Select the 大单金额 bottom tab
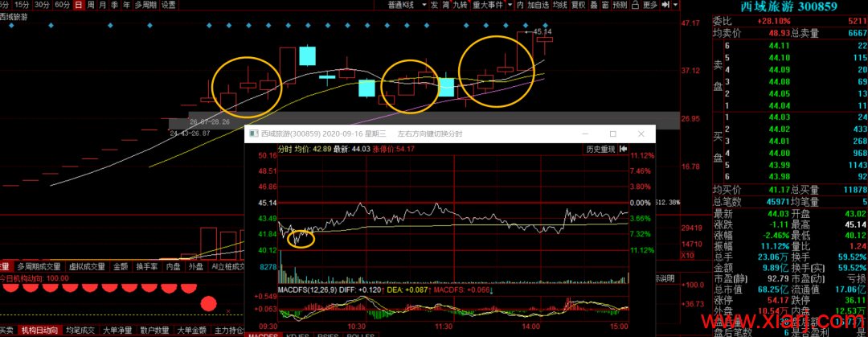 coord(191,331)
